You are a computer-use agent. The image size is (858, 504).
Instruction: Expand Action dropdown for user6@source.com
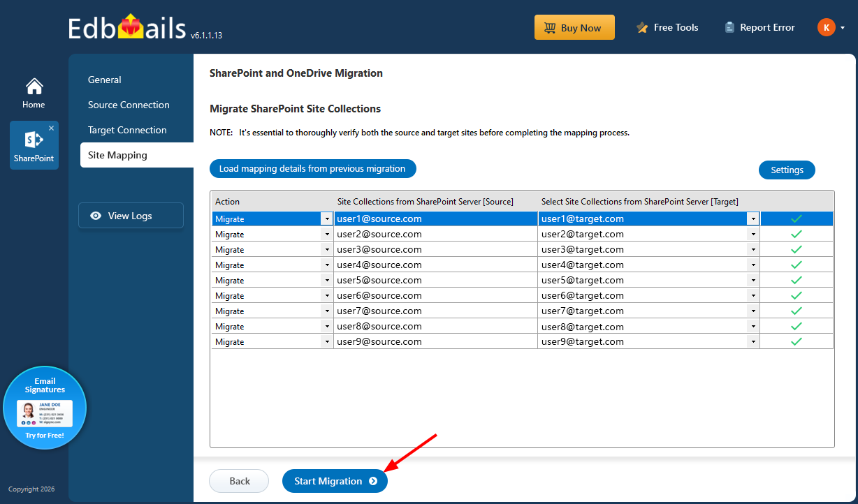[326, 295]
